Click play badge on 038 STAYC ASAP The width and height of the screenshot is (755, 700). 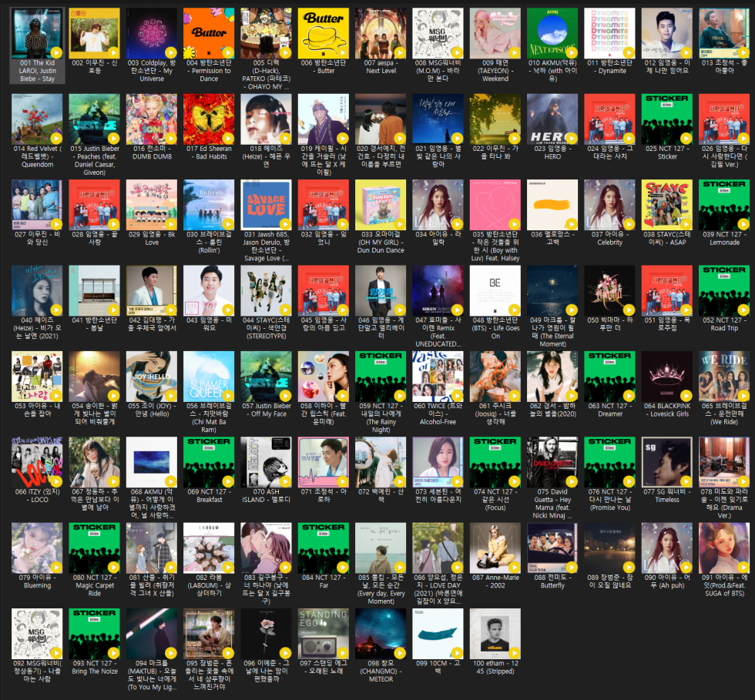[686, 224]
